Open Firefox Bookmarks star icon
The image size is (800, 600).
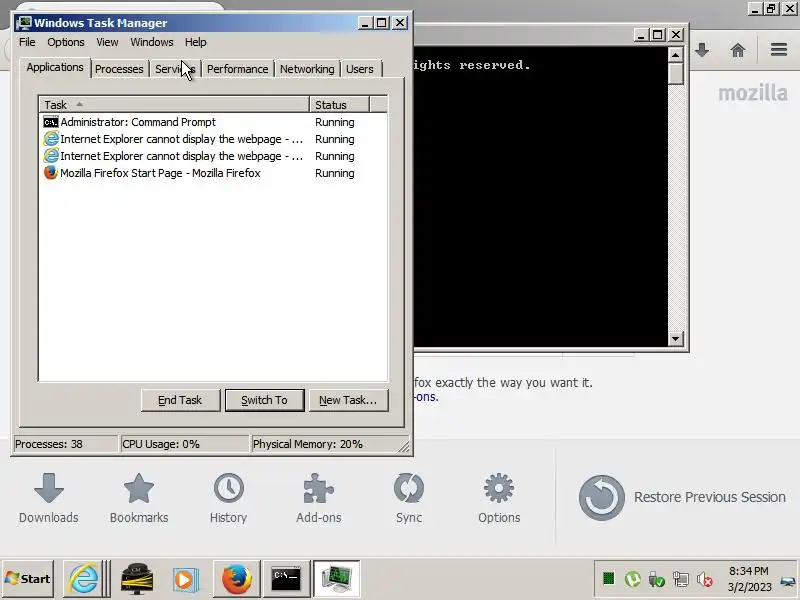(x=139, y=488)
